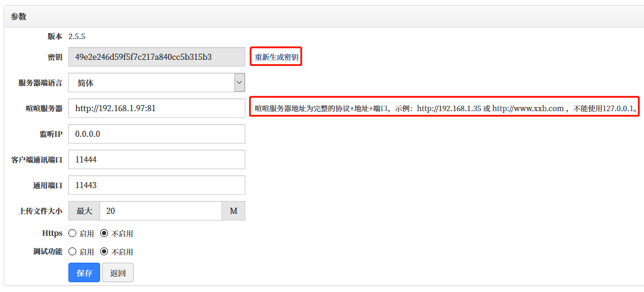The image size is (644, 292).
Task: Focus the 喧喧服务器 address input
Action: [156, 108]
